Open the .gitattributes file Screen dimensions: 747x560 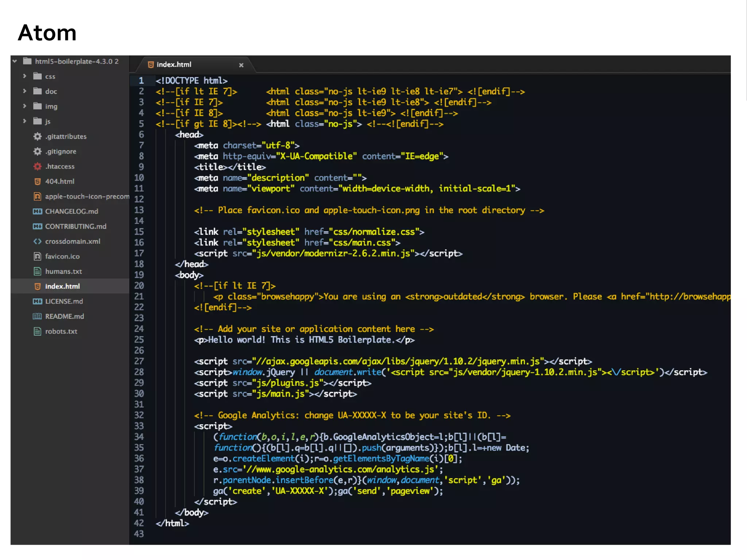66,136
